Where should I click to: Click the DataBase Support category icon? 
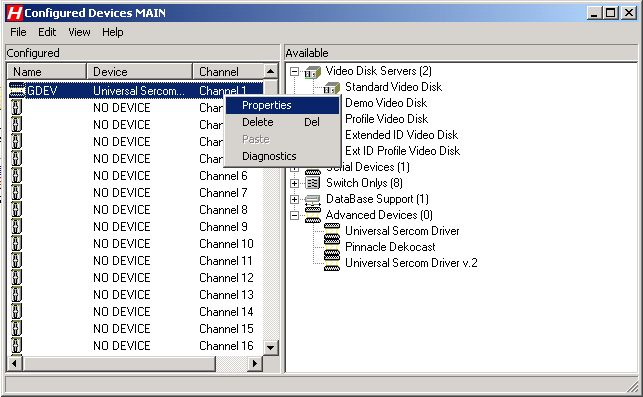coord(313,199)
